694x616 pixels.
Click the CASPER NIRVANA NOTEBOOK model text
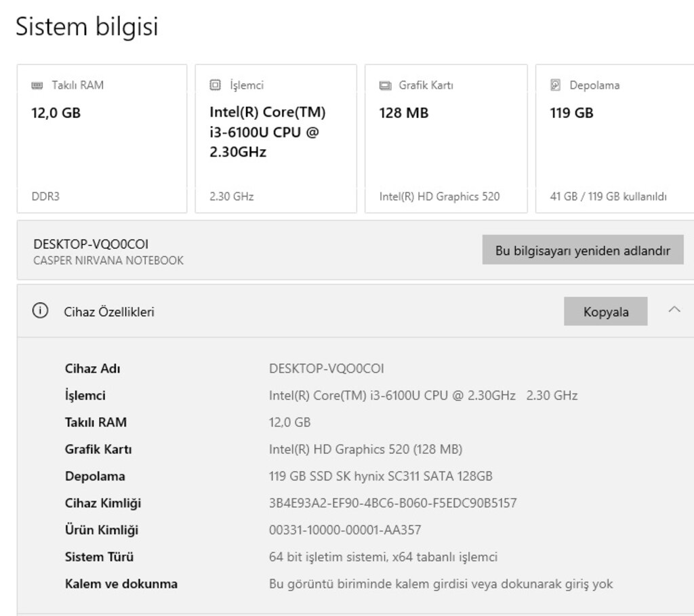pos(108,260)
